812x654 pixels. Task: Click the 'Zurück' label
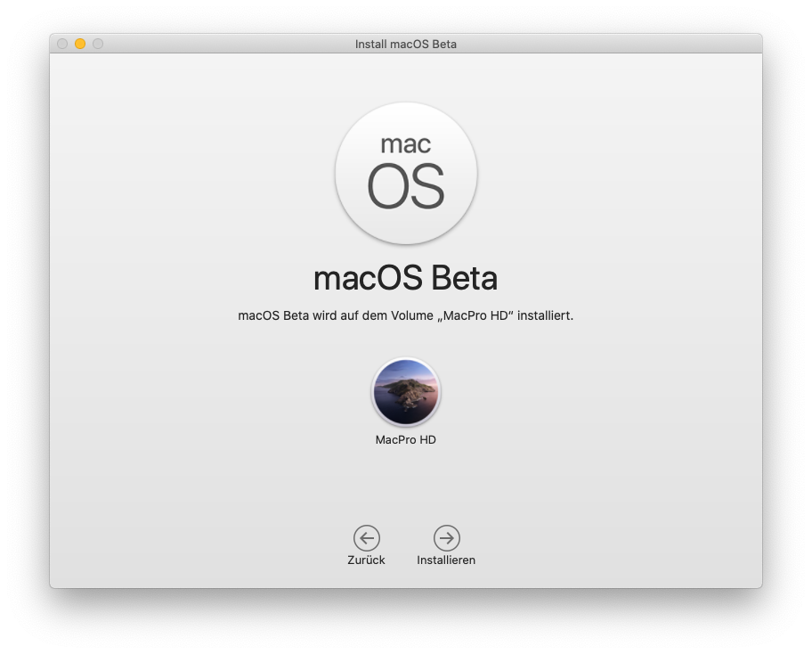click(x=366, y=560)
